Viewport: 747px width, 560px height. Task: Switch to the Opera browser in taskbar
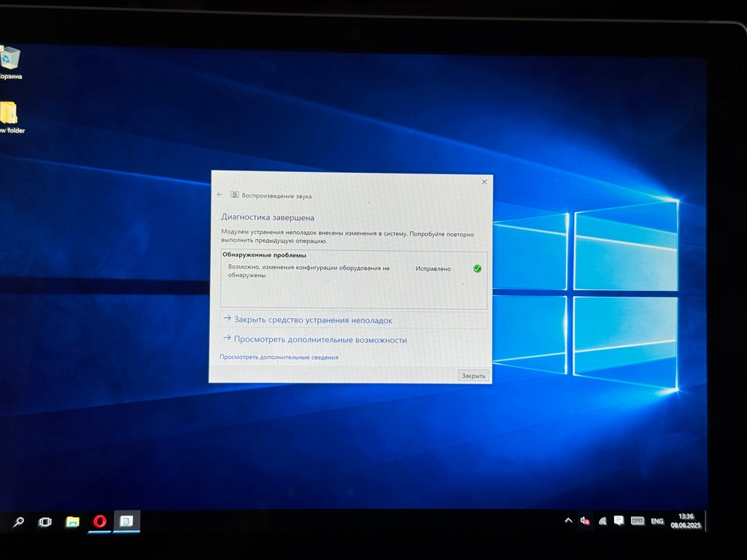tap(99, 521)
